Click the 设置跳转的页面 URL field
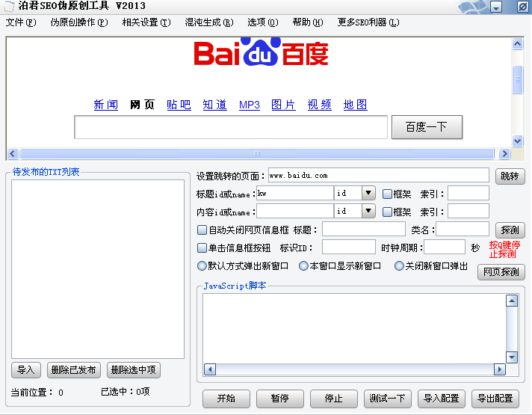Viewport: 532px width, 415px height. (x=378, y=176)
